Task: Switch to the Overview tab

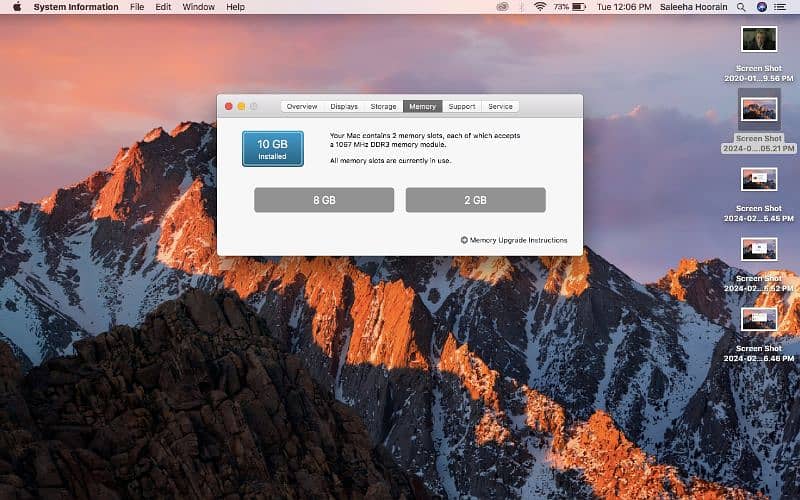Action: click(x=302, y=106)
